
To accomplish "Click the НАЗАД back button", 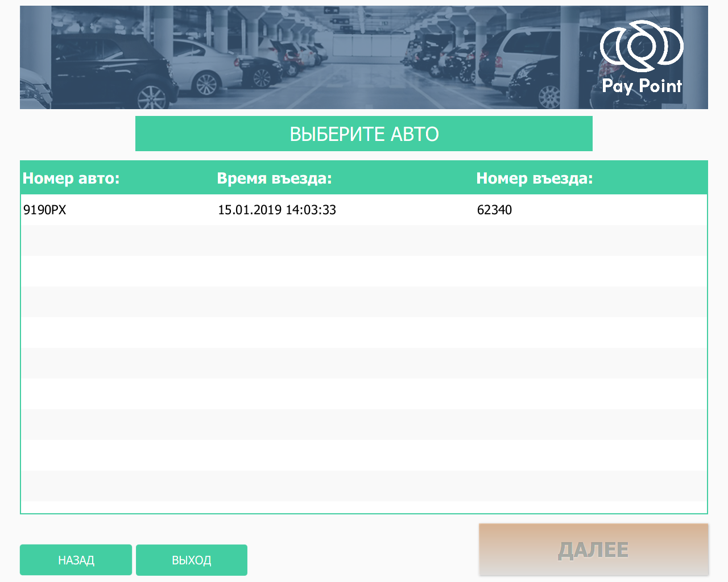I will pyautogui.click(x=76, y=560).
